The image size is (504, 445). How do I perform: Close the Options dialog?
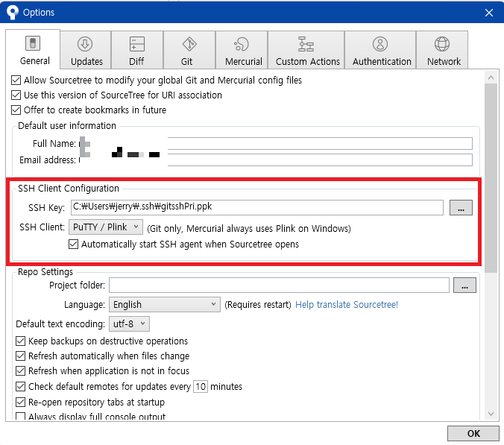pyautogui.click(x=489, y=13)
